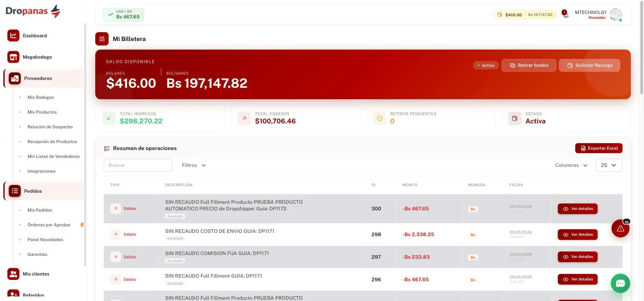The image size is (644, 301).
Task: Click the Megabodega store icon
Action: tap(13, 57)
